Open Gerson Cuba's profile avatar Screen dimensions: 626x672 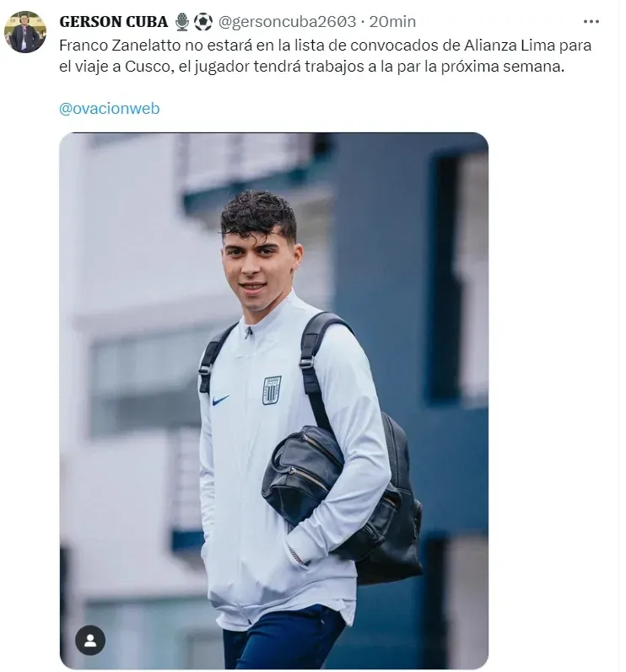(x=24, y=32)
